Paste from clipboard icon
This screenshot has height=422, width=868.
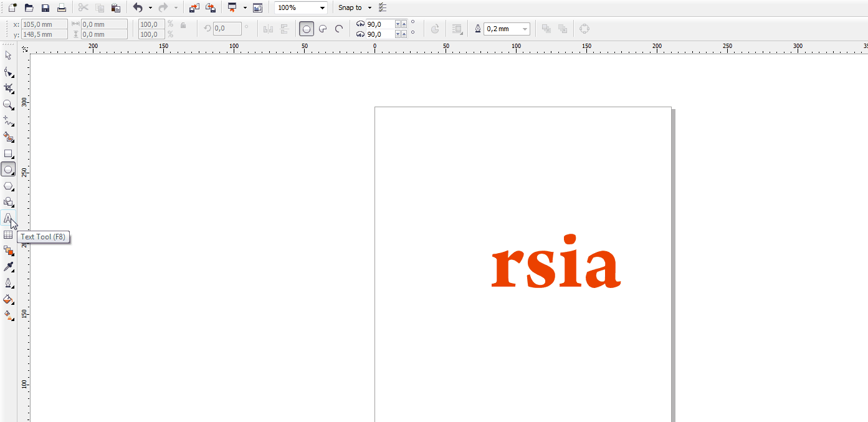coord(116,7)
